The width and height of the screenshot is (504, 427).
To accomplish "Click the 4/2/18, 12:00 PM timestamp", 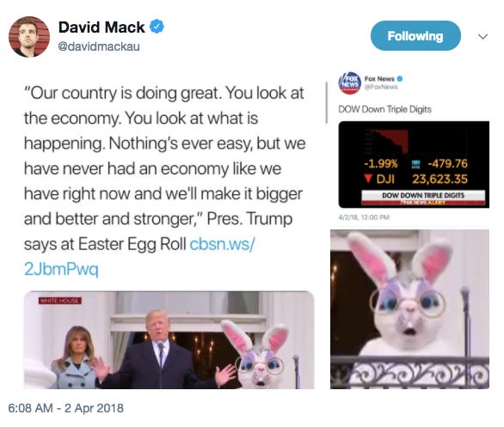I will click(364, 217).
